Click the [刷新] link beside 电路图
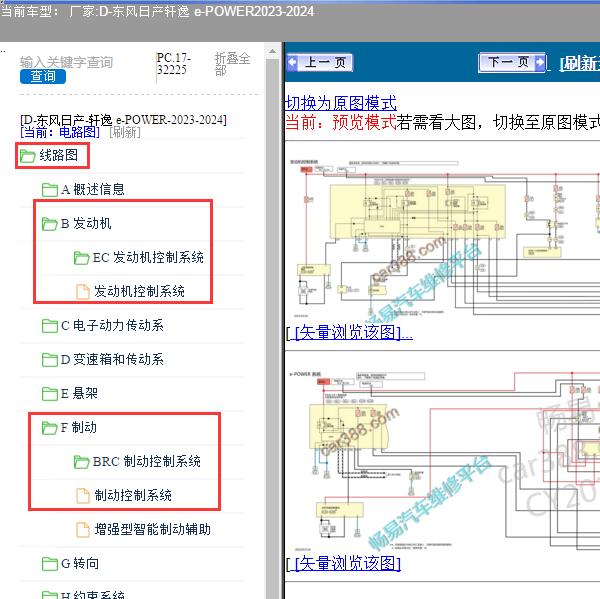 click(x=125, y=132)
